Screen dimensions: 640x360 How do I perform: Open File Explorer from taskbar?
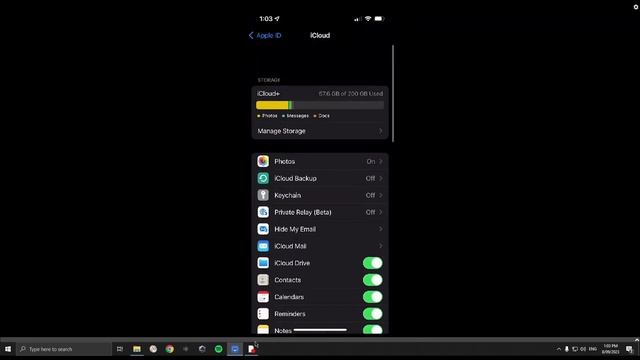point(137,349)
